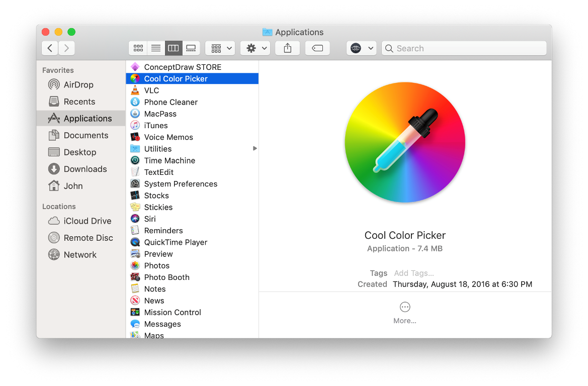The height and width of the screenshot is (386, 588).
Task: Select ConceptDraw STORE in the list
Action: [x=192, y=67]
